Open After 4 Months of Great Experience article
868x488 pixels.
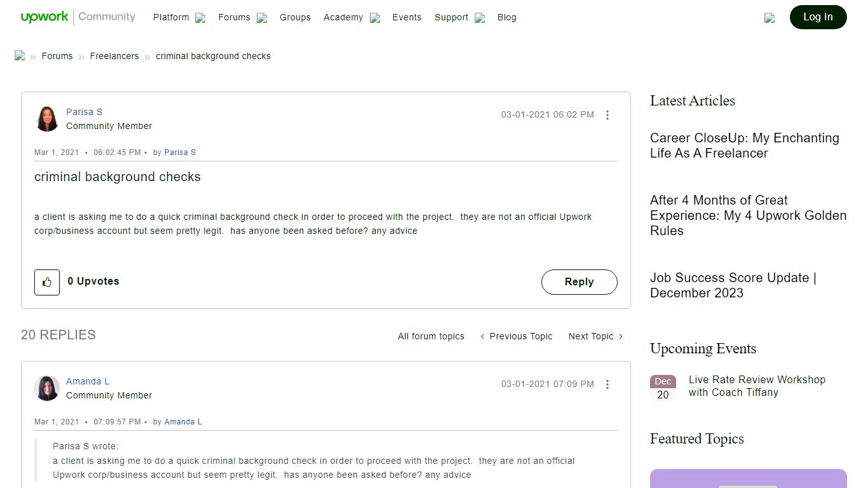point(748,215)
